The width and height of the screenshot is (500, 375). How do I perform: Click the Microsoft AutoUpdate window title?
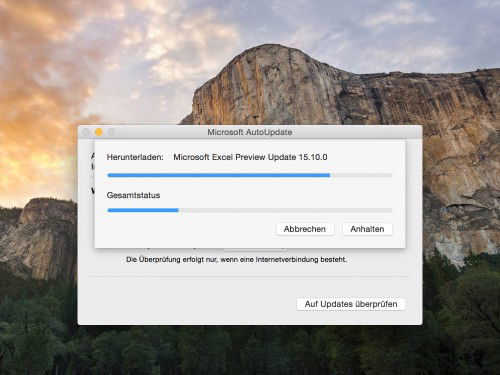(x=250, y=132)
